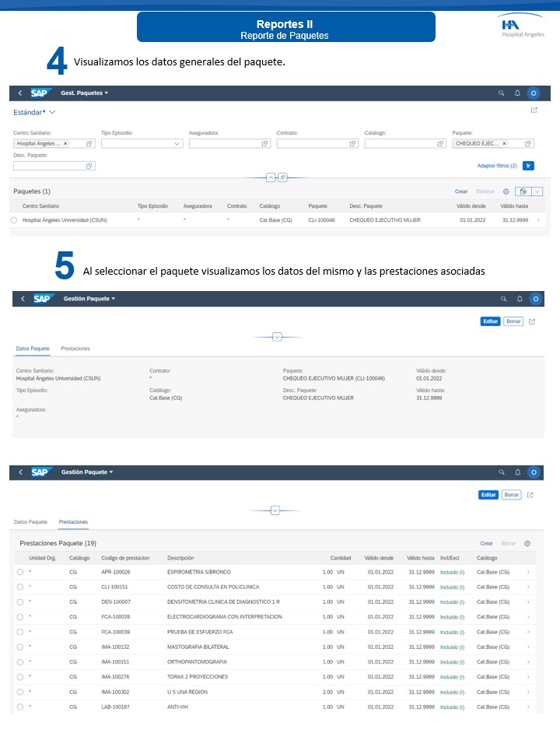This screenshot has width=560, height=747.
Task: Click the search icon in the Gest. Paquetes header
Action: [x=502, y=93]
